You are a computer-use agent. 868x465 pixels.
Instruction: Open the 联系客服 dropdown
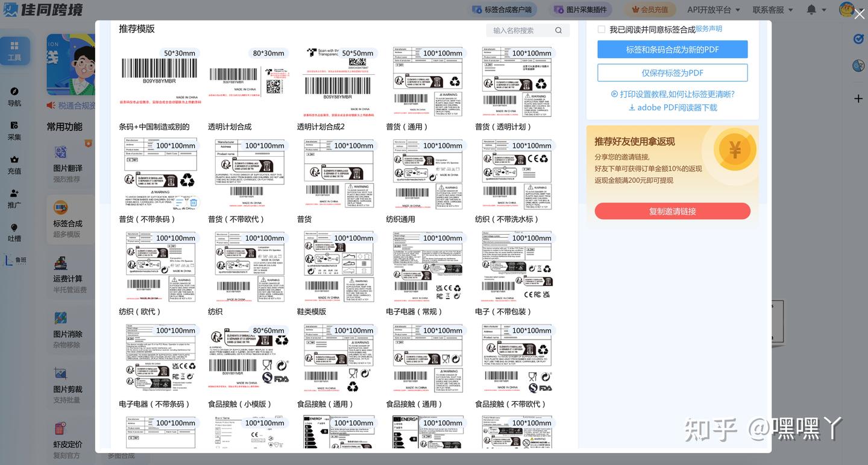[774, 10]
